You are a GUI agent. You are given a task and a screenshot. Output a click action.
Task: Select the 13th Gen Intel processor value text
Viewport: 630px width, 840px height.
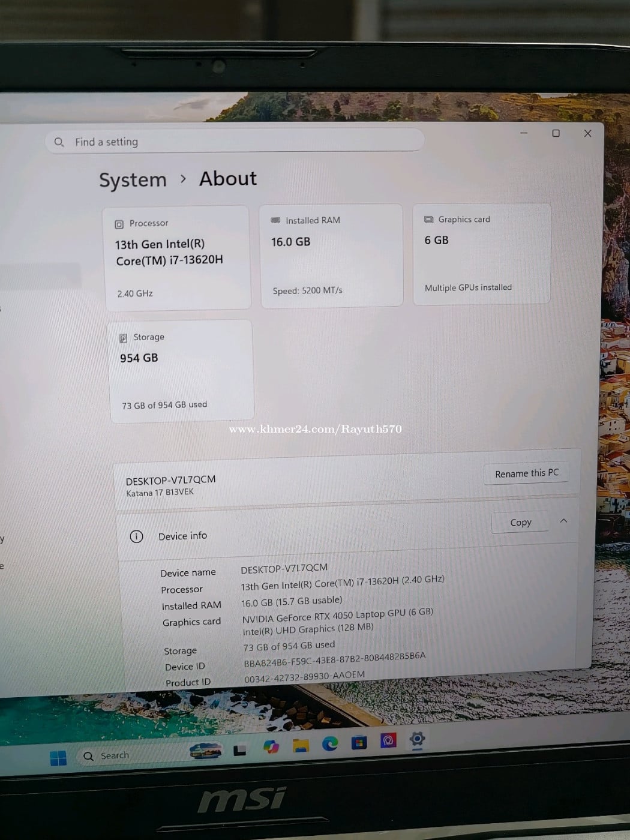tap(343, 583)
